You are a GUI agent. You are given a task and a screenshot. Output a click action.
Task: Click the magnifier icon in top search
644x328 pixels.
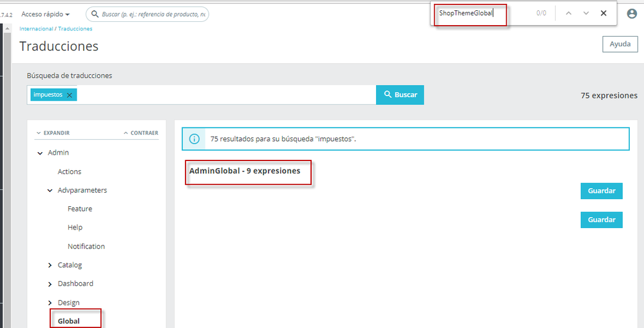(x=95, y=14)
